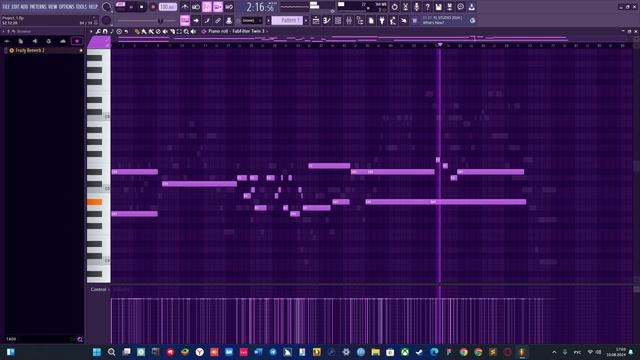Viewport: 640px width, 360px height.
Task: Open the FILE menu
Action: [6, 7]
